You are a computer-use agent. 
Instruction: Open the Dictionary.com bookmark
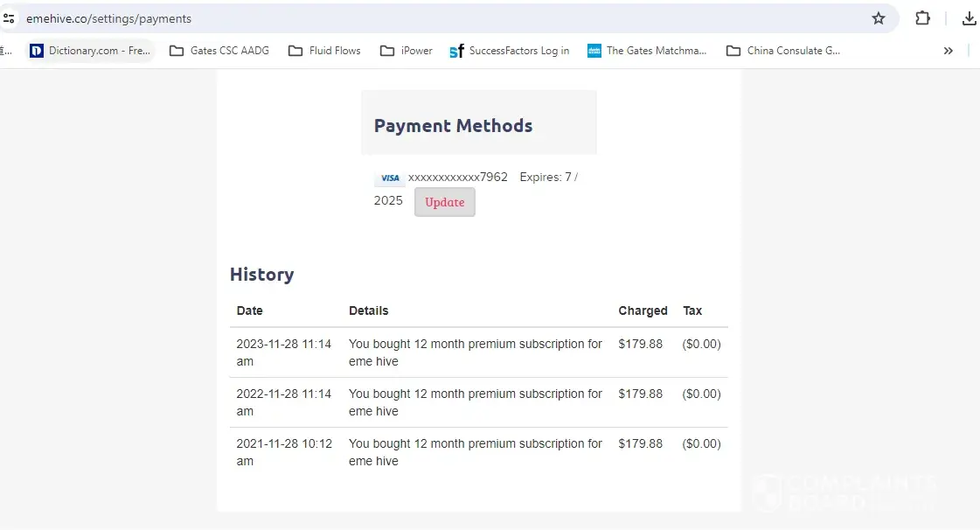90,51
